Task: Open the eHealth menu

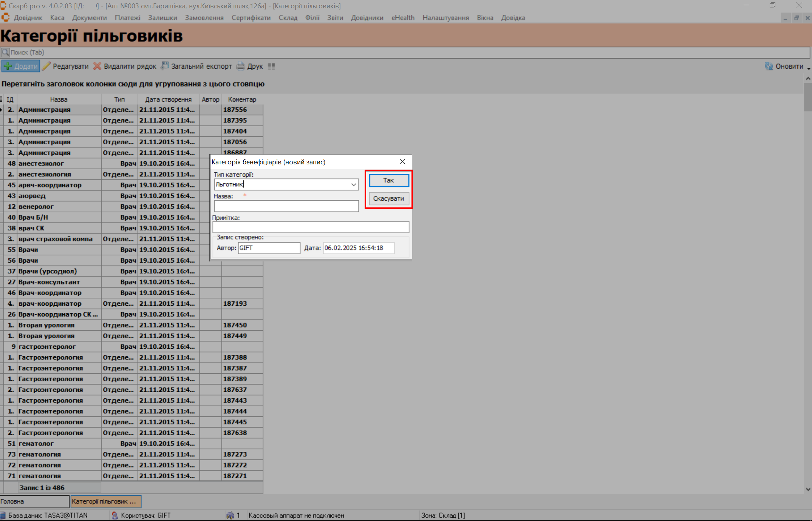Action: click(402, 18)
